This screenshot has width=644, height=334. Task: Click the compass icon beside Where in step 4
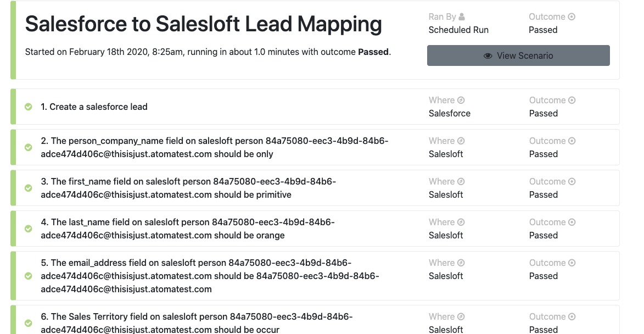(x=461, y=222)
